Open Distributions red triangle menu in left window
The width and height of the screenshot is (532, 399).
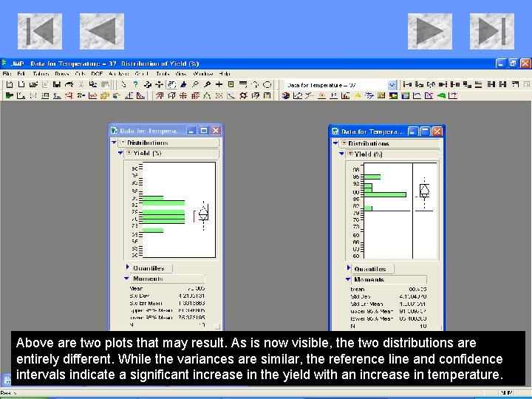pyautogui.click(x=123, y=143)
